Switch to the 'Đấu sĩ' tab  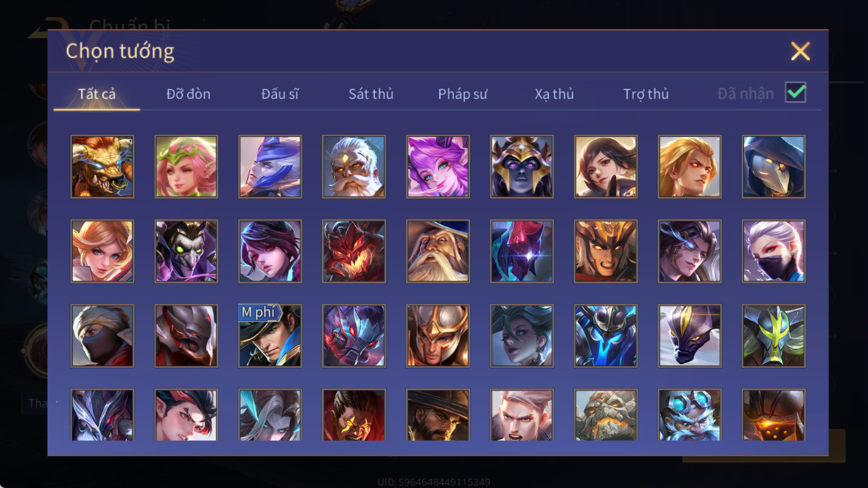[x=280, y=94]
